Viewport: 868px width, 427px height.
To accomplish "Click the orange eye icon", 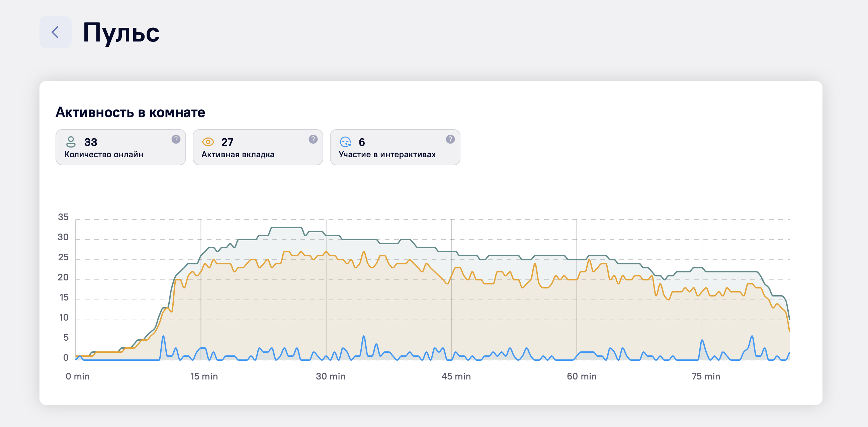I will [208, 142].
